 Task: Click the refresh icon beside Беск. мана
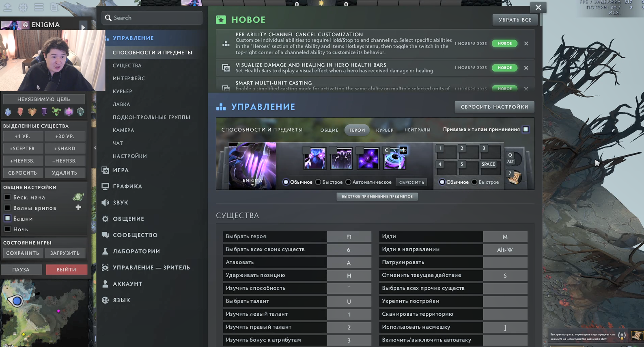pos(78,197)
